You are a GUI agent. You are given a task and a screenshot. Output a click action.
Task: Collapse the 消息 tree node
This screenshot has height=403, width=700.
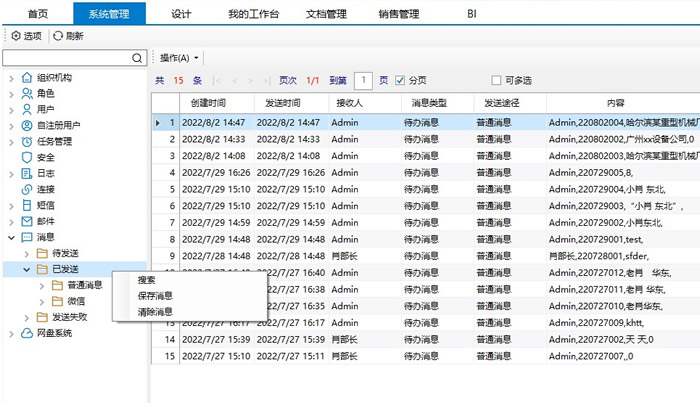tap(10, 237)
